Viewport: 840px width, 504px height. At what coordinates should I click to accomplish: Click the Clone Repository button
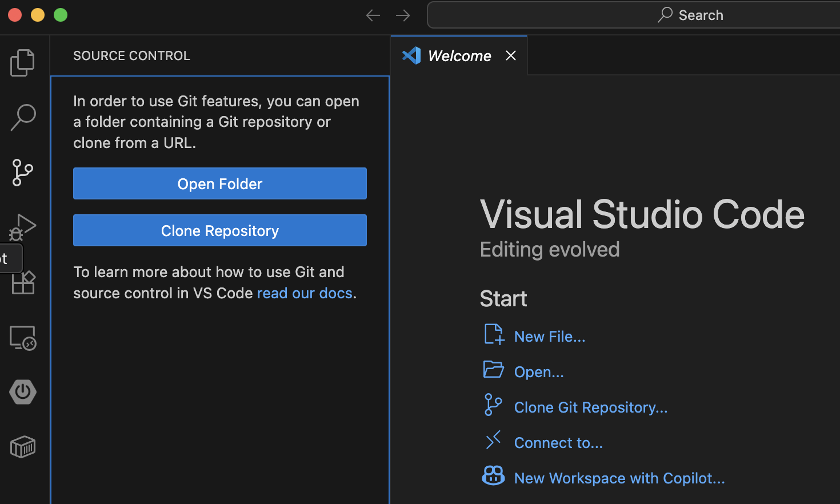[x=220, y=230]
